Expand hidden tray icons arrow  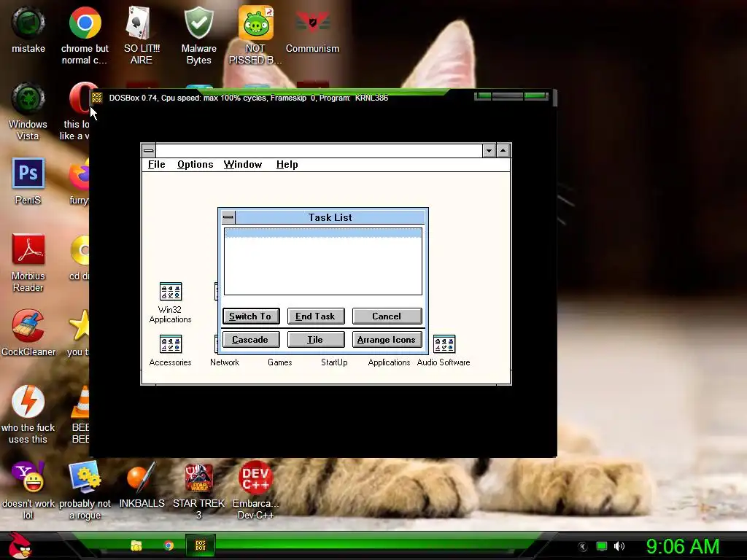(x=583, y=547)
